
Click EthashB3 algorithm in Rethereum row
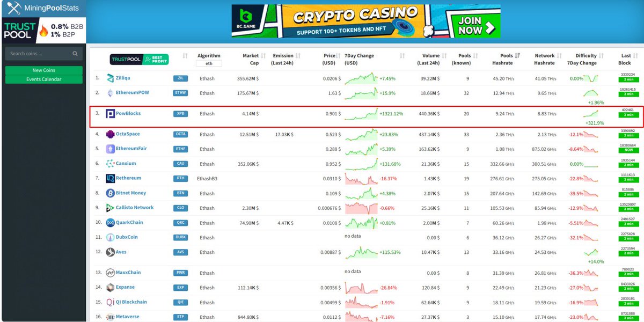coord(207,178)
